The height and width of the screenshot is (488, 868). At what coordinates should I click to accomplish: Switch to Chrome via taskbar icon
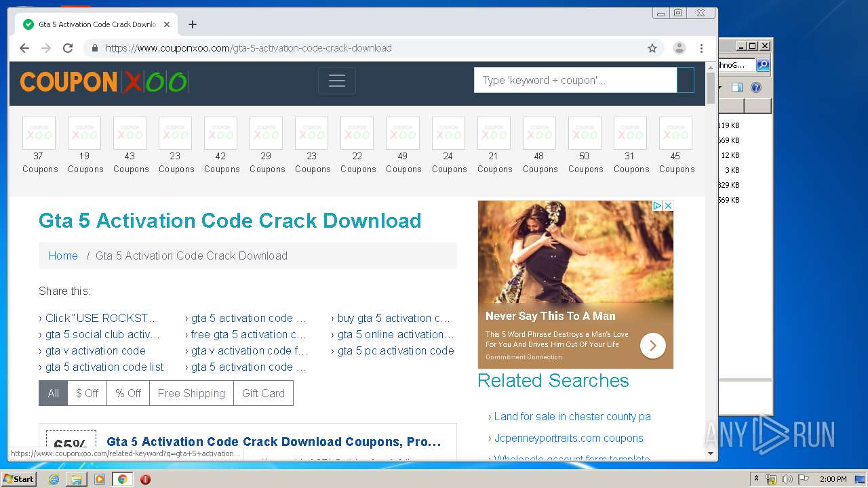pyautogui.click(x=122, y=479)
